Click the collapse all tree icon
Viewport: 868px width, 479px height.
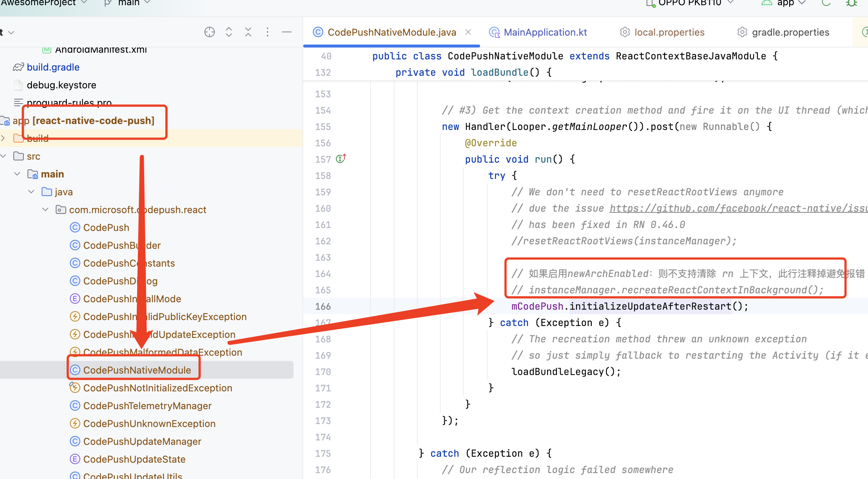(x=248, y=32)
